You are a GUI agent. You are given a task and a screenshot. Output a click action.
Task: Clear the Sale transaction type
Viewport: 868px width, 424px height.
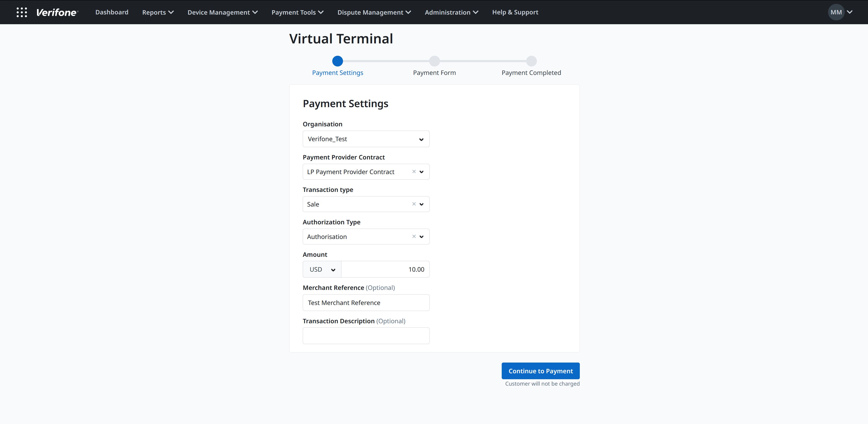[414, 204]
